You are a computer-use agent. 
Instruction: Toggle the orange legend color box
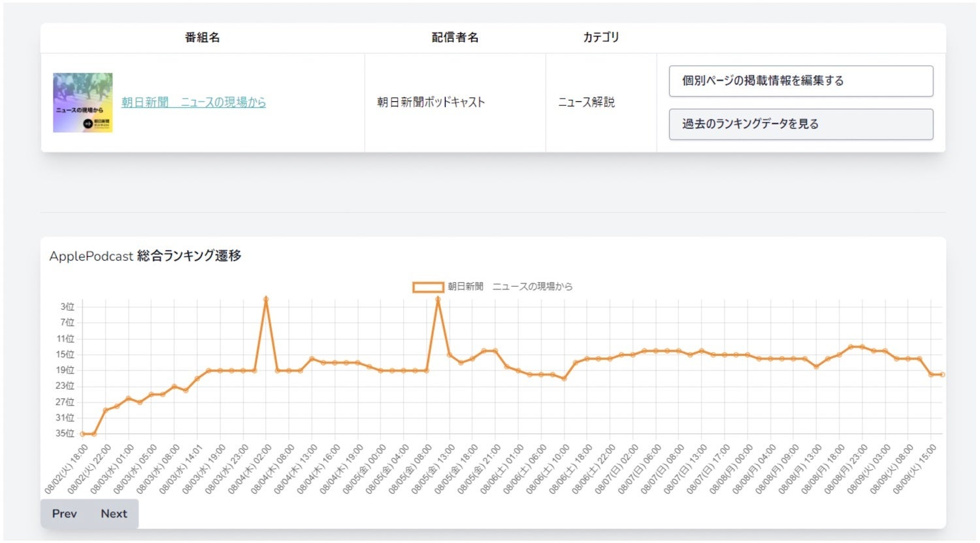[428, 287]
